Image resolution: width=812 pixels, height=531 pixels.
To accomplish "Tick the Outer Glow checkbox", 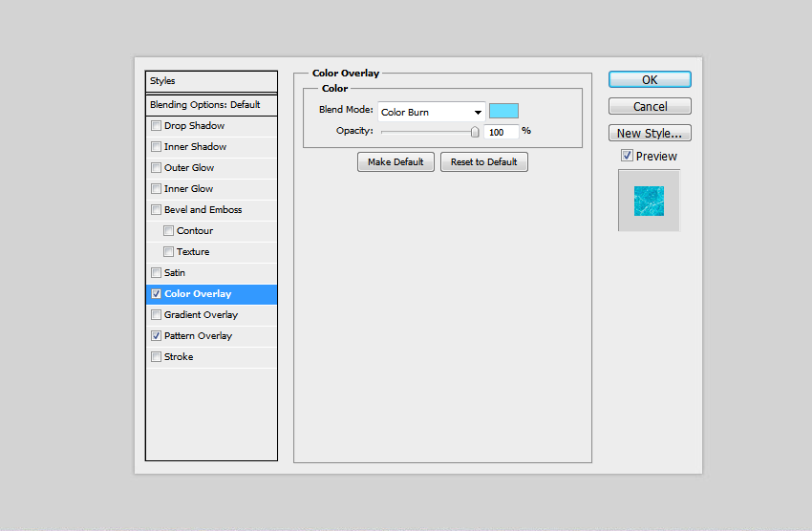I will [x=156, y=168].
